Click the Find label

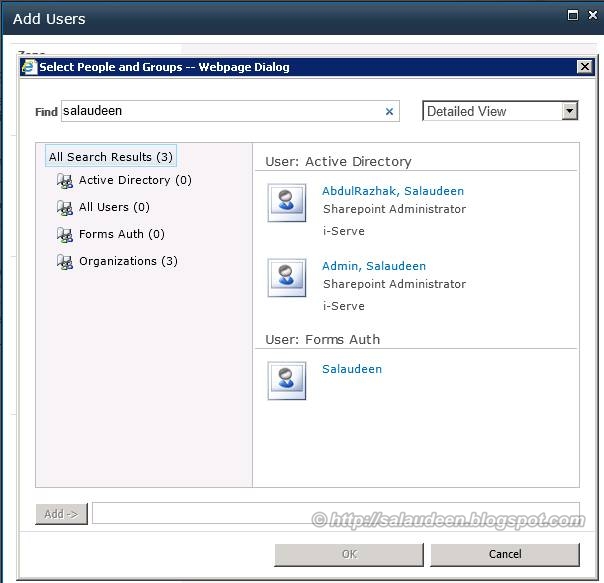(46, 112)
